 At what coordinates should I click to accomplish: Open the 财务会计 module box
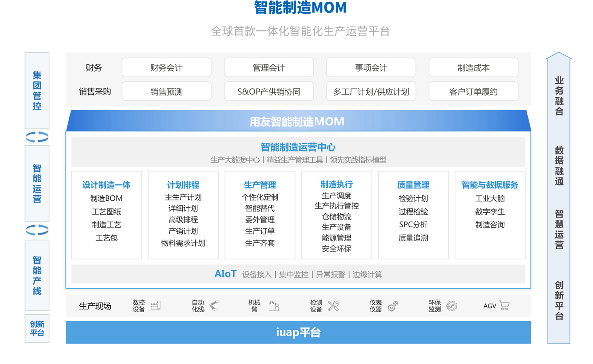click(x=166, y=67)
